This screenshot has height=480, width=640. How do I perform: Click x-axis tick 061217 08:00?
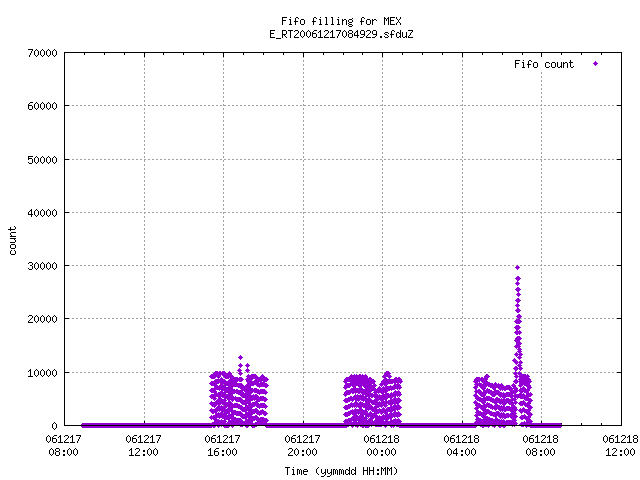[63, 445]
